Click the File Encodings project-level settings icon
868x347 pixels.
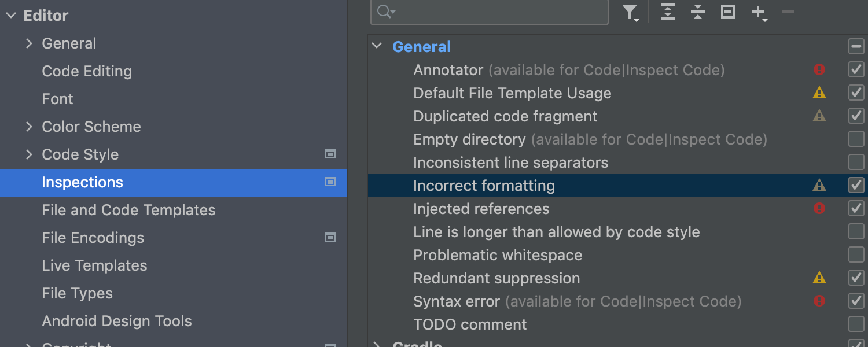click(x=330, y=237)
